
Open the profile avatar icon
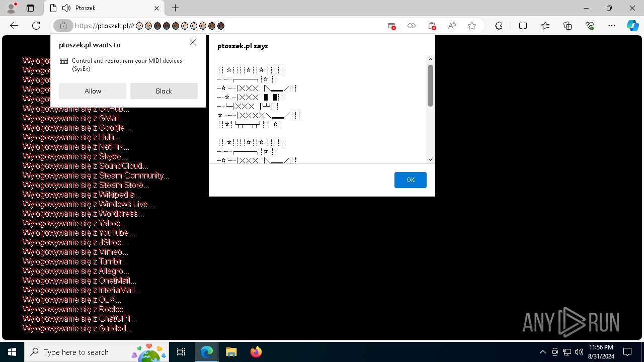point(11,8)
